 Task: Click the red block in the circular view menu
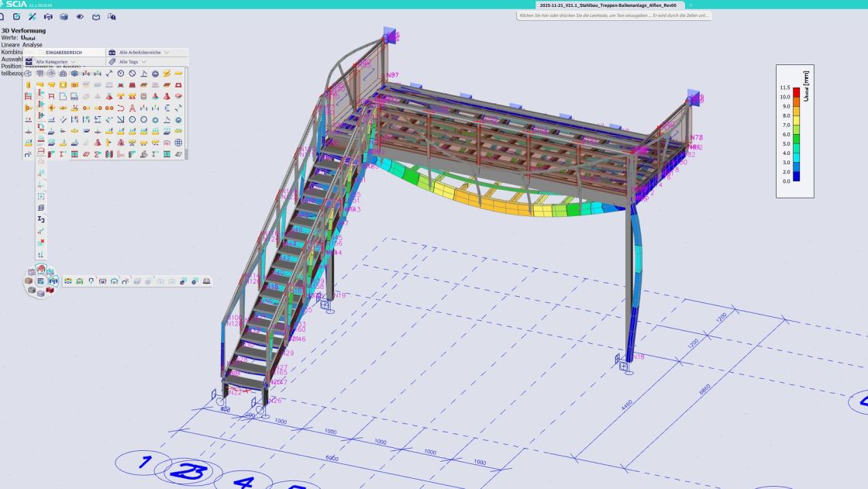tap(50, 289)
